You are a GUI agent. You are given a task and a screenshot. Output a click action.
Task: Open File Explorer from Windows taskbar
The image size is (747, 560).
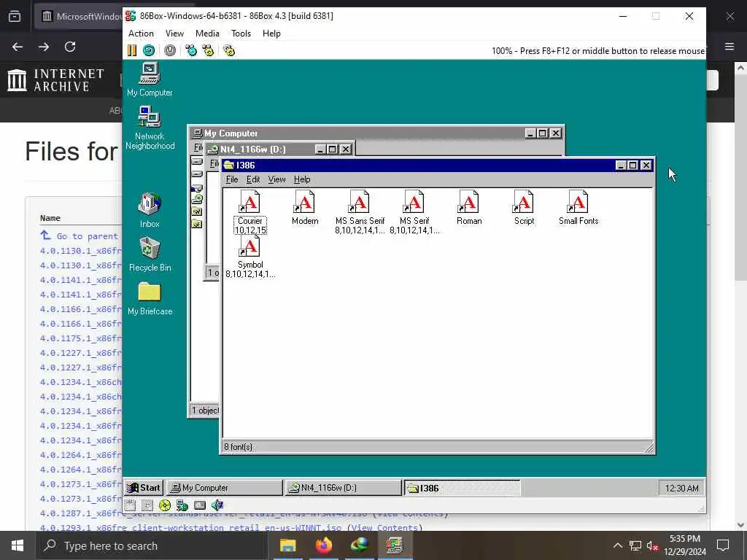[x=287, y=545]
